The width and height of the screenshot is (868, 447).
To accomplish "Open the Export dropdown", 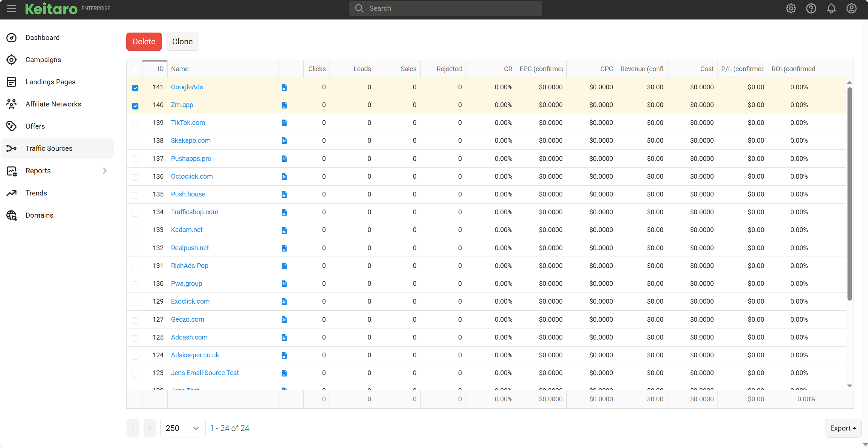I will click(x=843, y=428).
